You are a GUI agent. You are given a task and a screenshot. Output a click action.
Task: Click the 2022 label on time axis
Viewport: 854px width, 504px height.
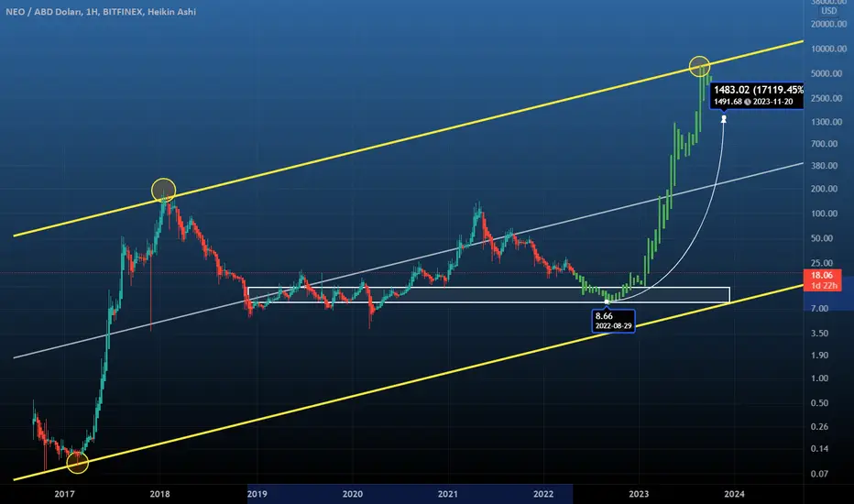(x=543, y=494)
